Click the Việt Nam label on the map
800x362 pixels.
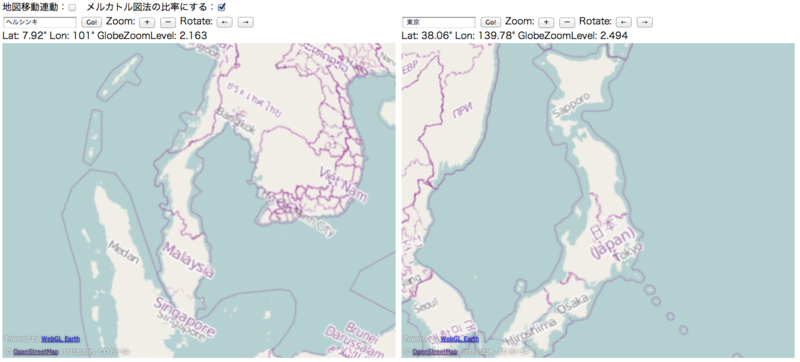tap(343, 184)
